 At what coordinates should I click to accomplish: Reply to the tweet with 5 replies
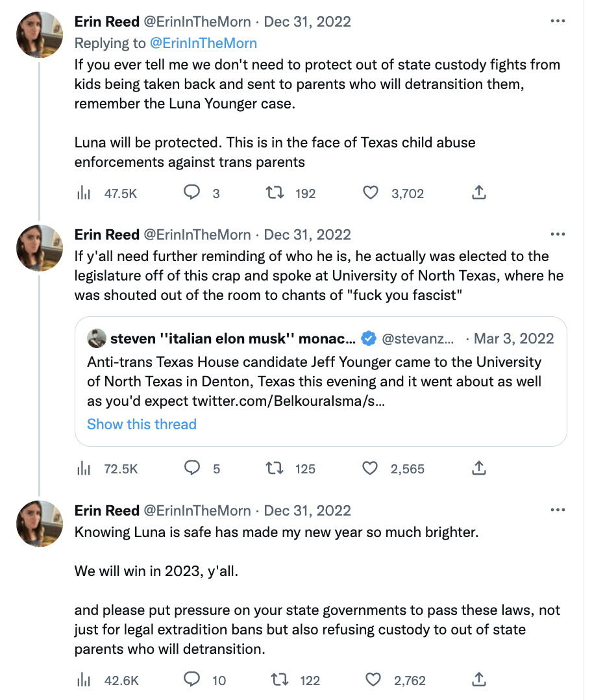[192, 468]
